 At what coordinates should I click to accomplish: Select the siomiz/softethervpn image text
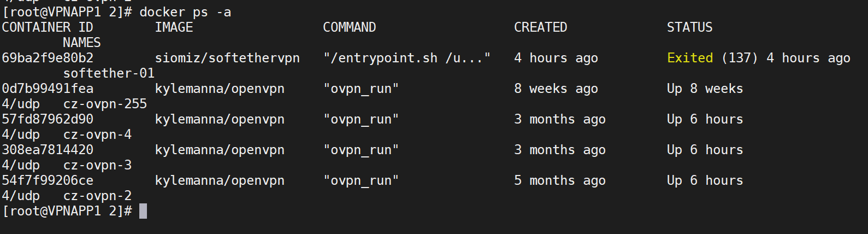227,58
